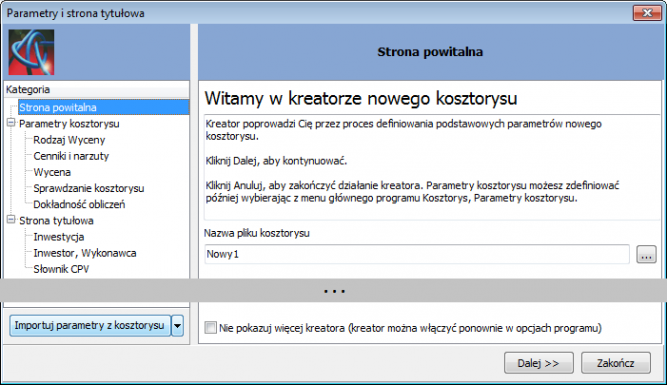This screenshot has width=667, height=385.
Task: Select Dokładność obliczeń entry
Action: 79,205
